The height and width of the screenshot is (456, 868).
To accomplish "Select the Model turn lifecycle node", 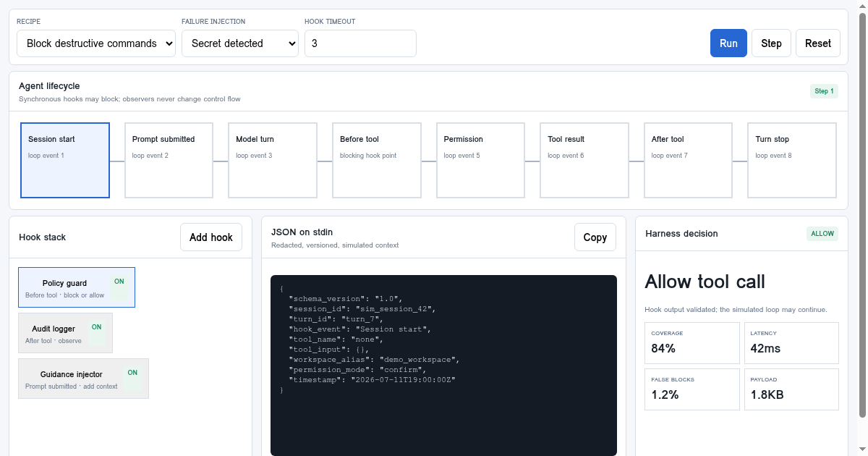I will [273, 160].
